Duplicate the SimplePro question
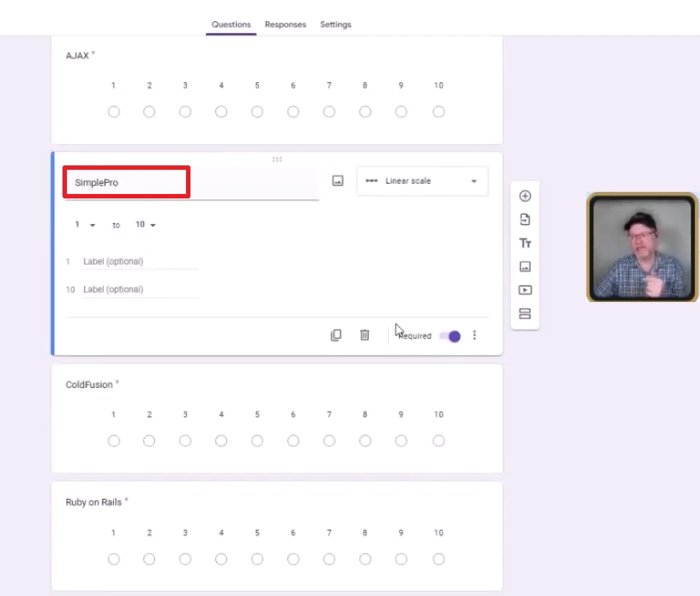This screenshot has height=596, width=700. (x=336, y=335)
